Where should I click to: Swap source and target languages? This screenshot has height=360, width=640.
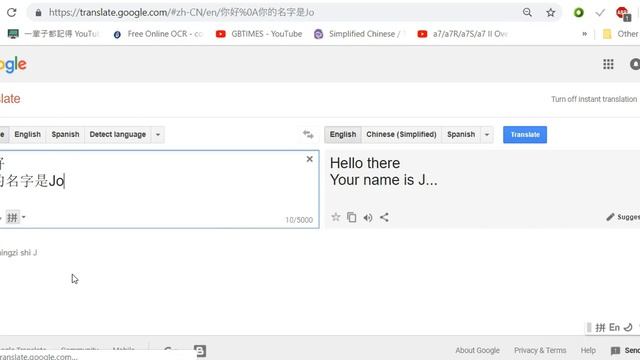[308, 134]
